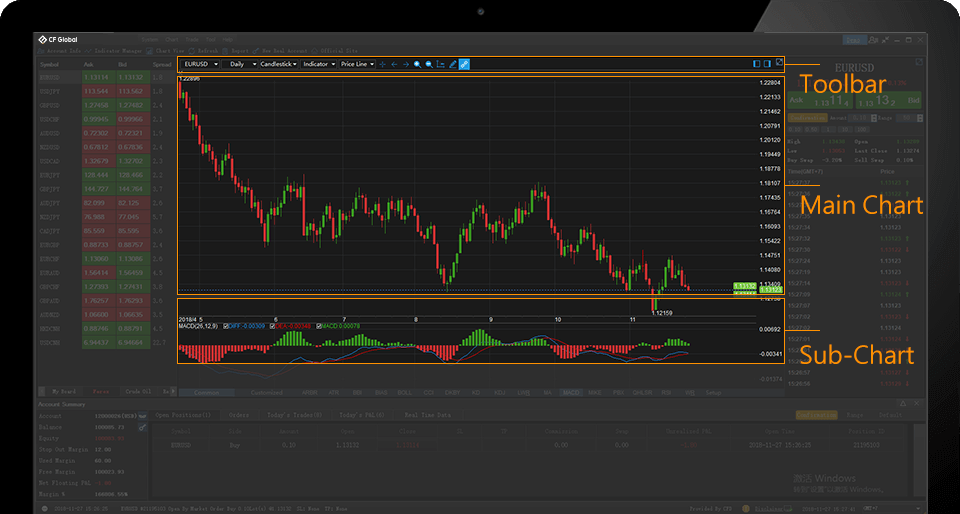Viewport: 960px width, 514px height.
Task: Switch to the right panel layout icon
Action: tap(767, 64)
